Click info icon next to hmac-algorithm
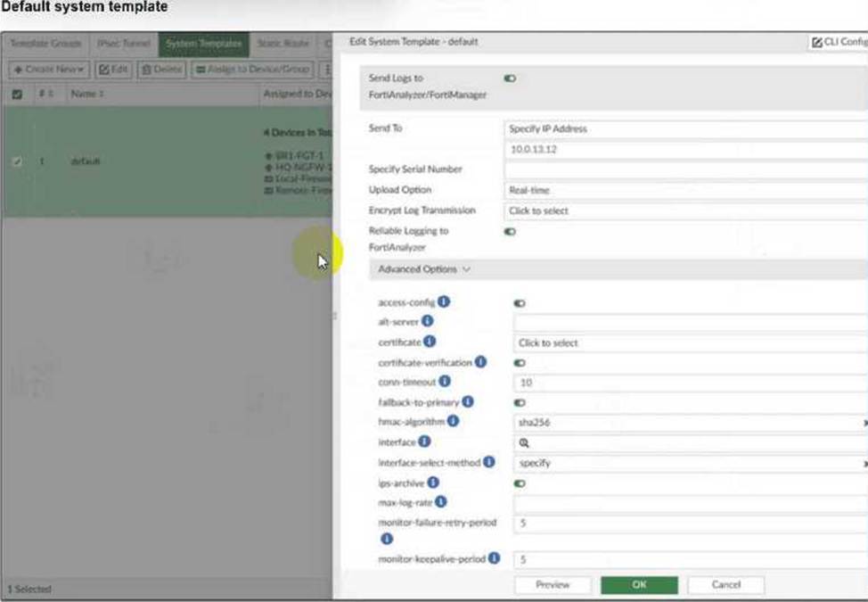 453,421
